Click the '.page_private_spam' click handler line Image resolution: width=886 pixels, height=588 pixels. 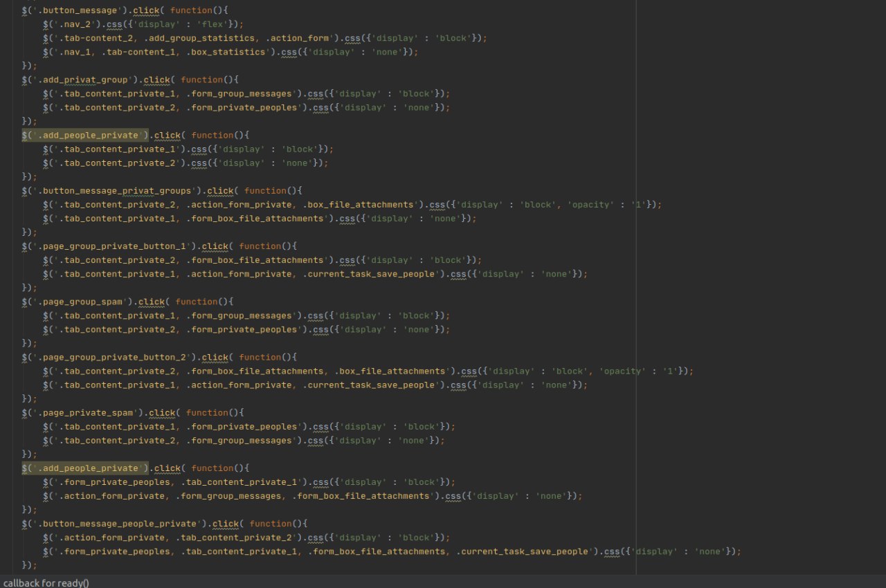(x=133, y=412)
